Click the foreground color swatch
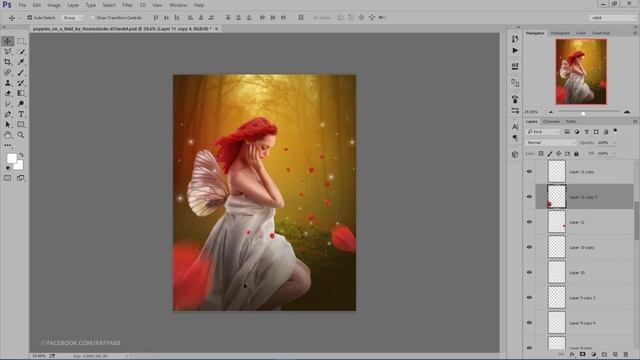The image size is (640, 360). click(x=11, y=158)
